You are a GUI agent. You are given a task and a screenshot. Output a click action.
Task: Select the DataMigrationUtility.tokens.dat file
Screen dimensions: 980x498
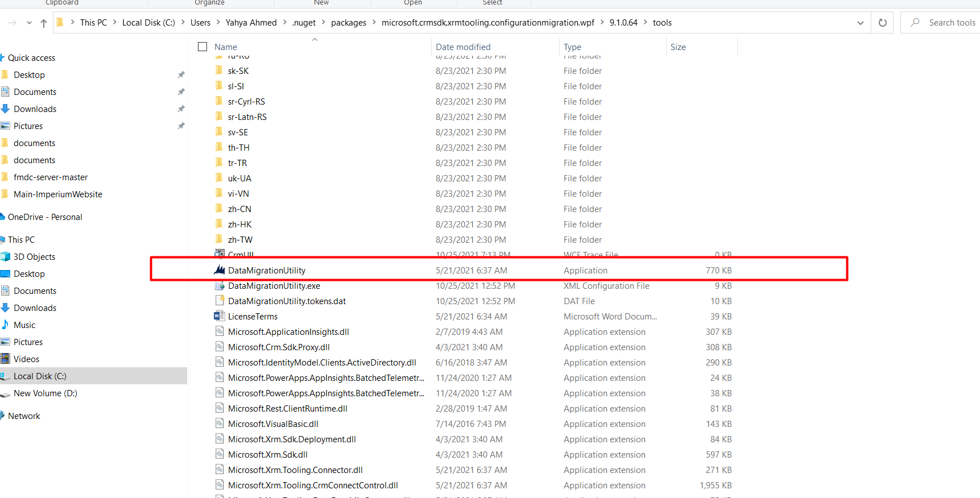(287, 301)
